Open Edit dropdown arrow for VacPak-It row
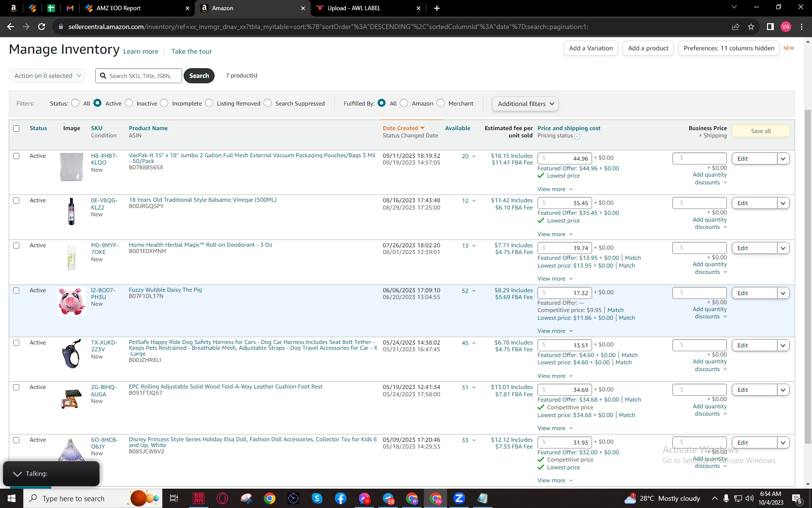Viewport: 812px width, 508px height. pos(783,159)
